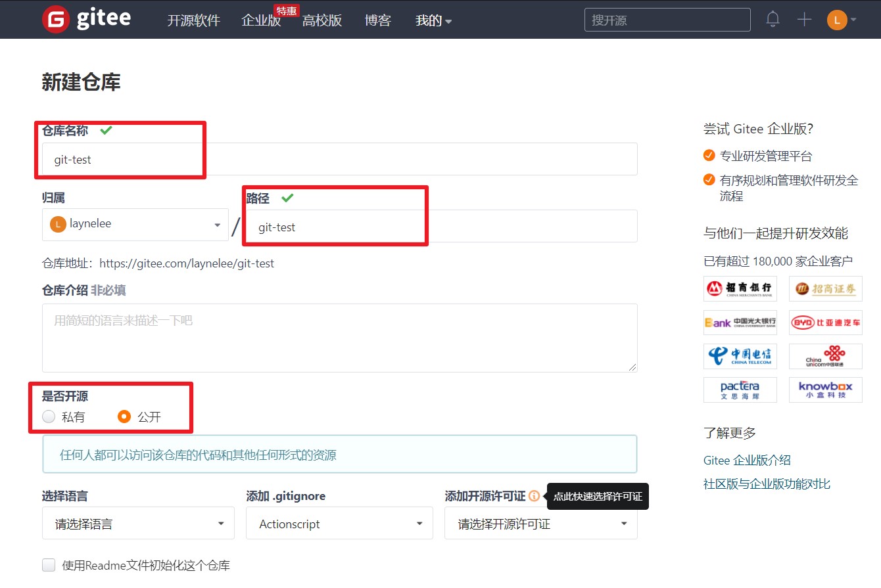Click the 路径 input field
The height and width of the screenshot is (588, 881).
pos(442,226)
